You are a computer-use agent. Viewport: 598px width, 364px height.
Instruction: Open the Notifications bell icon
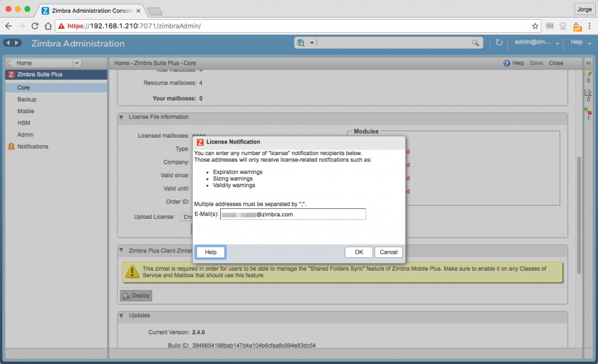click(x=12, y=146)
